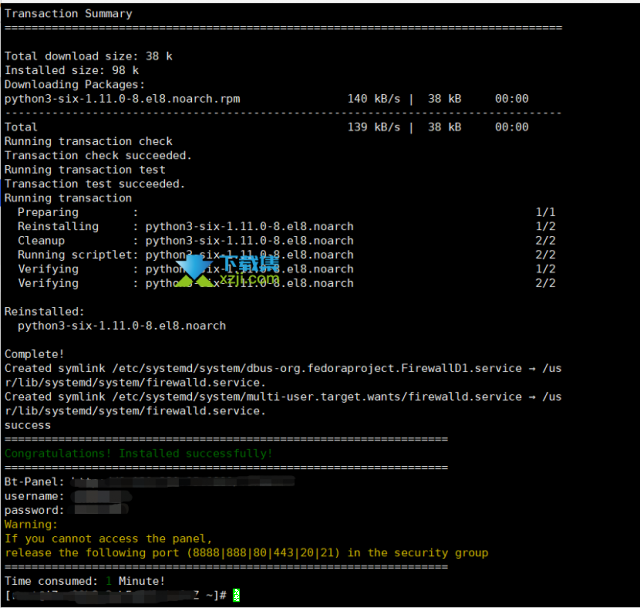The image size is (640, 608).
Task: Click the 'dbus-org.fedoraproject.FirewallD1.service' symlink path
Action: point(317,368)
